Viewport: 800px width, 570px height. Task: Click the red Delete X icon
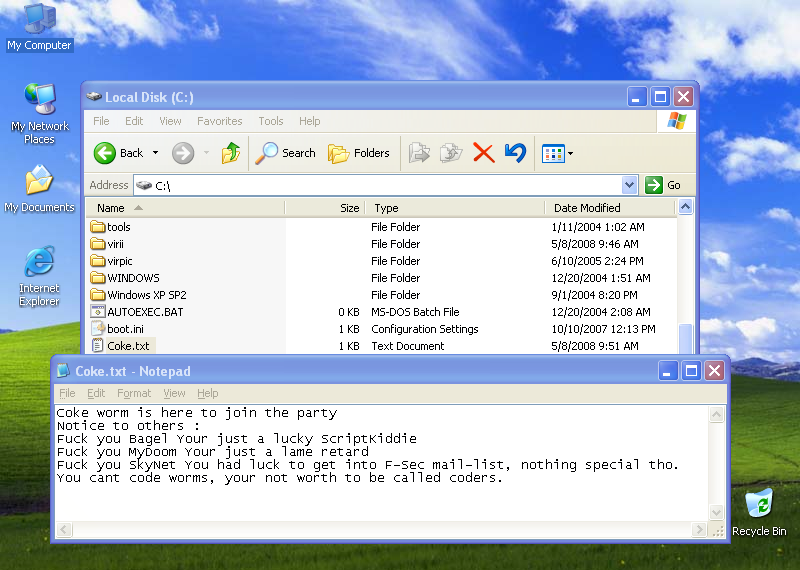click(484, 153)
